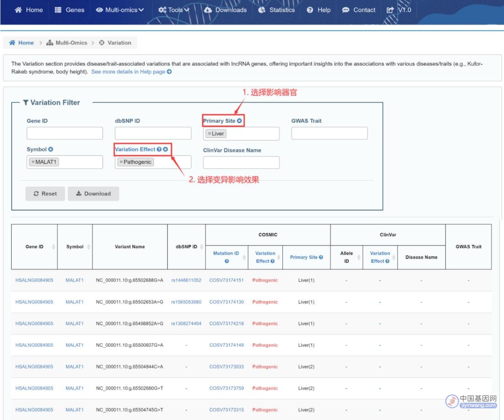Click the Home icon in navigation bar
This screenshot has width=504, height=420.
tap(18, 10)
